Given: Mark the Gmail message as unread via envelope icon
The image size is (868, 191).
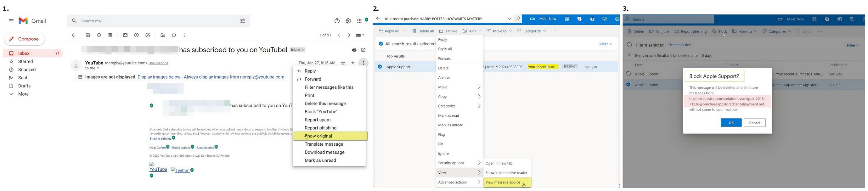Looking at the screenshot, I should click(x=125, y=35).
